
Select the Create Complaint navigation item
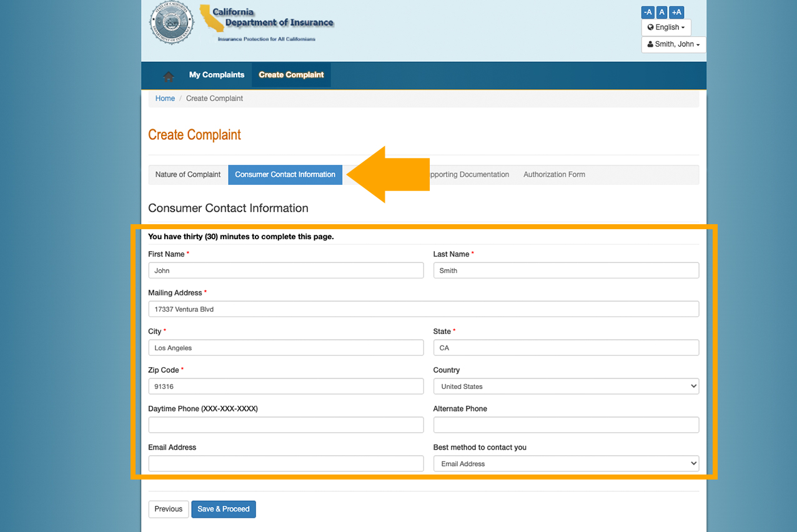coord(291,75)
